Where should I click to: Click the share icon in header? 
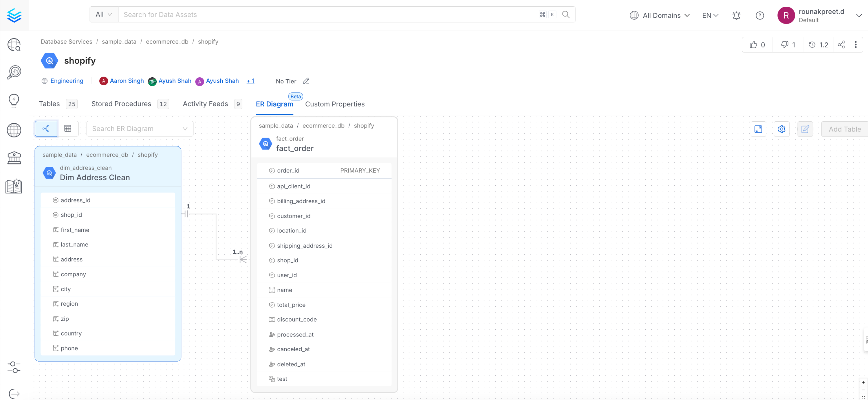tap(841, 45)
